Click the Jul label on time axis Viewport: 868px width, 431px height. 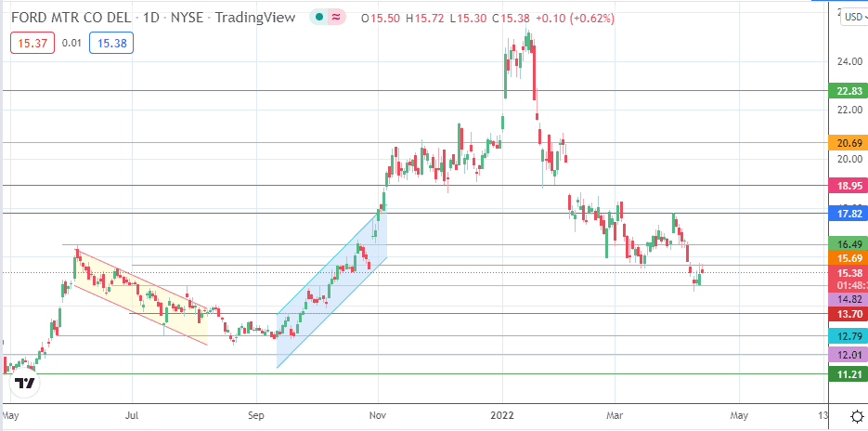(x=133, y=415)
